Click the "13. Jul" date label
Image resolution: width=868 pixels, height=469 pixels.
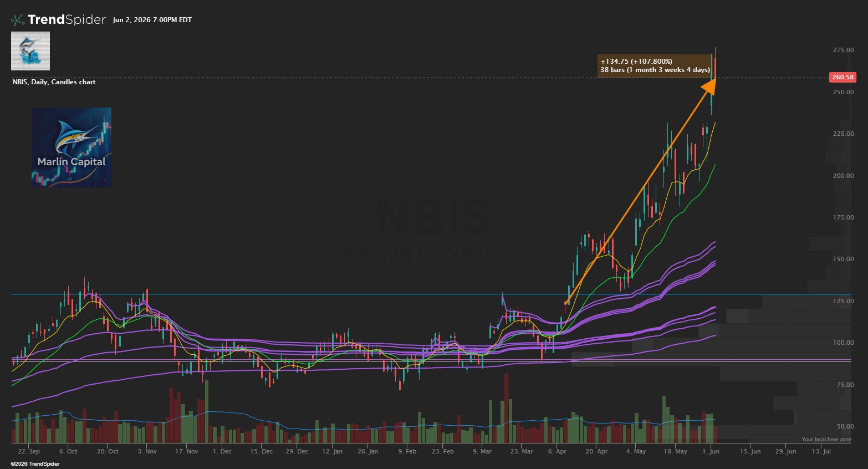(x=821, y=451)
